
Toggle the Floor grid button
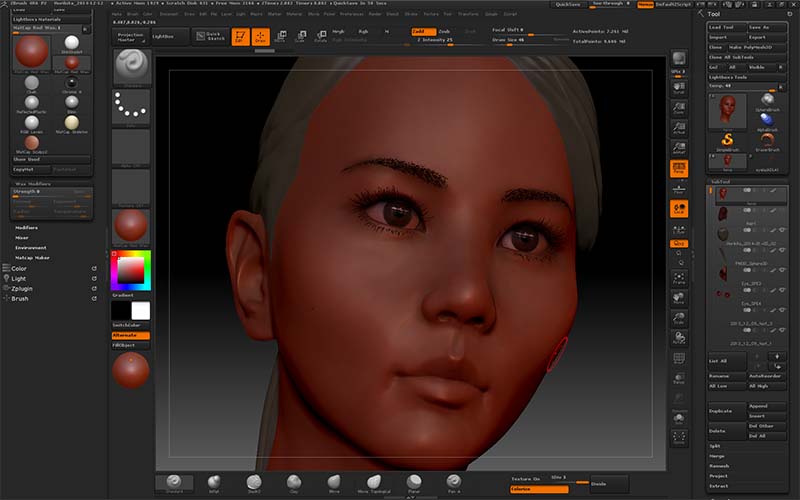(x=679, y=189)
